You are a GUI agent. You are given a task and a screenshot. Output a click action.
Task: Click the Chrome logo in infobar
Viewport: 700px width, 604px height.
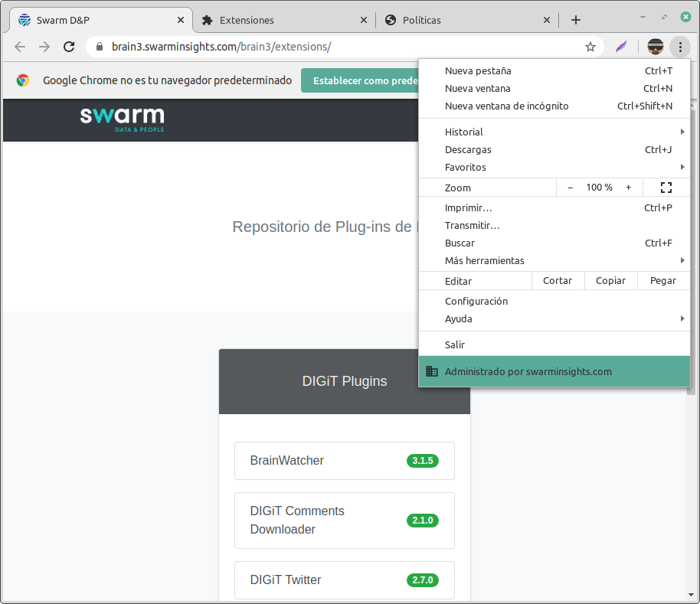[23, 80]
